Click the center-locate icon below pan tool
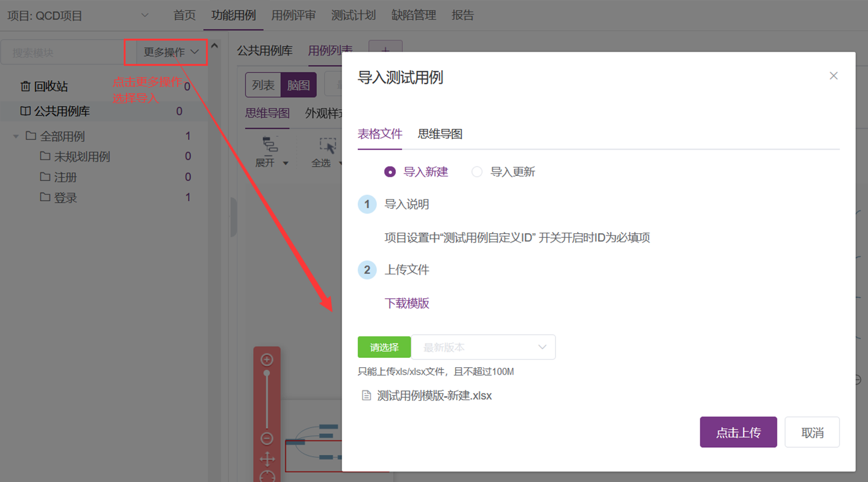868x482 pixels. tap(266, 477)
